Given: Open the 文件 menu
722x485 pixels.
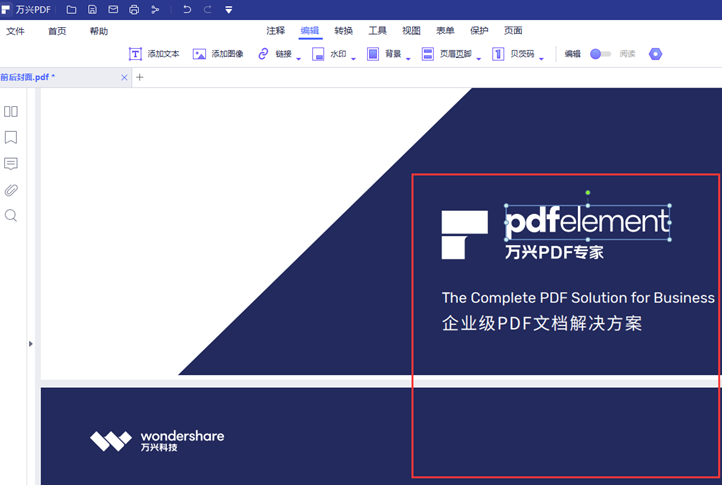Looking at the screenshot, I should pyautogui.click(x=15, y=31).
